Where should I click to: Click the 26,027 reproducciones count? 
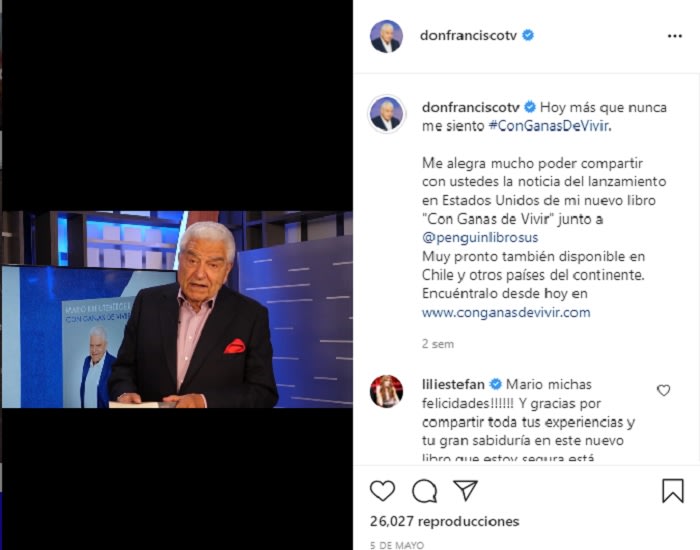click(445, 521)
